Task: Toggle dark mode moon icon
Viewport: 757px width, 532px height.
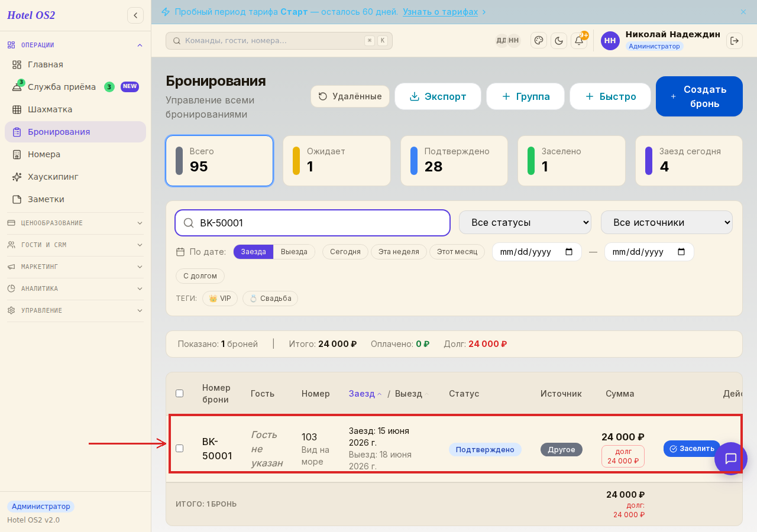Action: [559, 40]
